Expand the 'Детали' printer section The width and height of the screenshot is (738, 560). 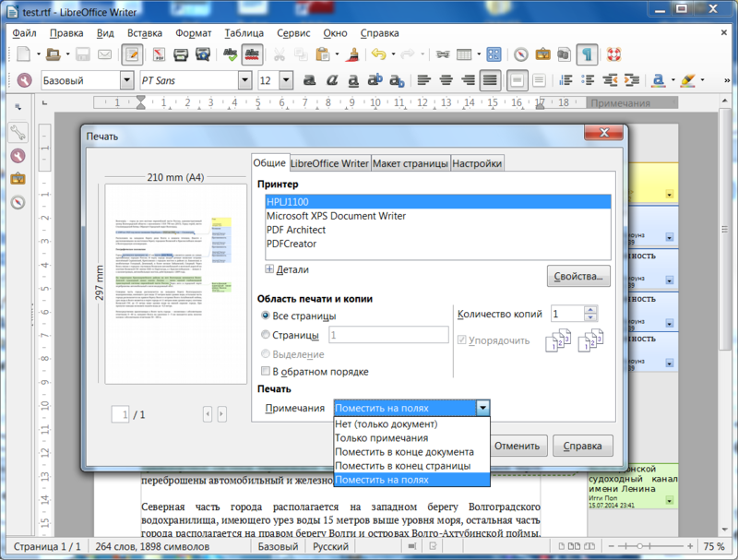point(269,269)
